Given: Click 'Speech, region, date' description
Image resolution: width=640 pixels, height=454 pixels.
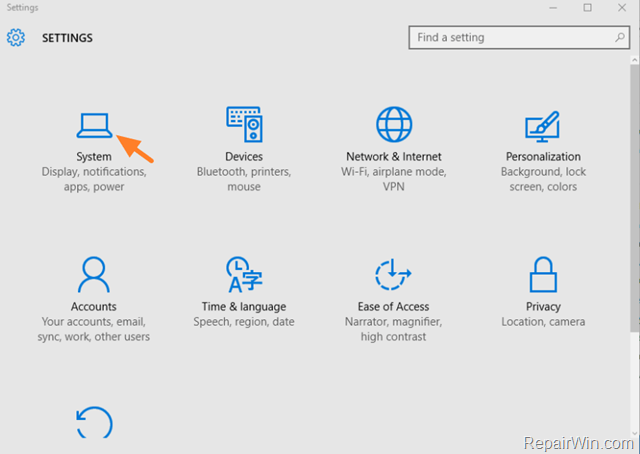Looking at the screenshot, I should (244, 322).
